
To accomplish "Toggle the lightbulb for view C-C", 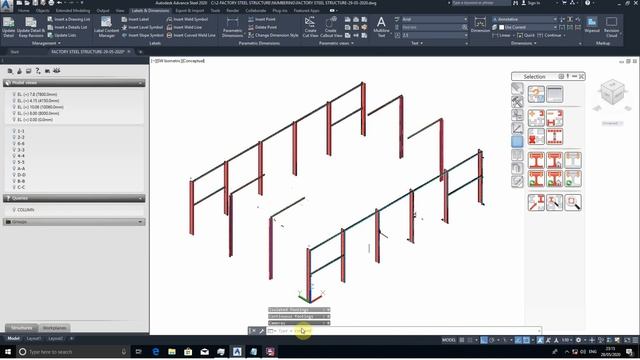I will point(14,187).
